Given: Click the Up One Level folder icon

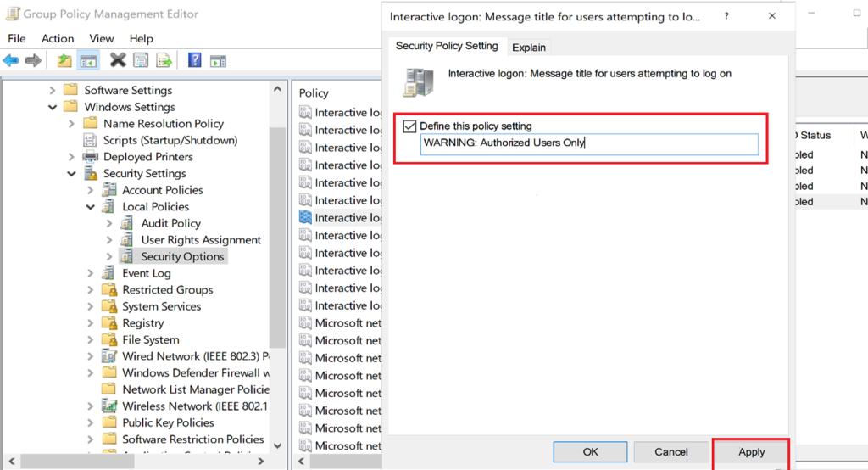Looking at the screenshot, I should 64,60.
